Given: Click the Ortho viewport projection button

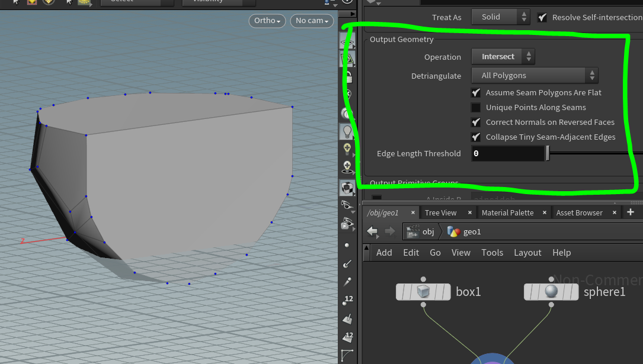Looking at the screenshot, I should tap(266, 21).
